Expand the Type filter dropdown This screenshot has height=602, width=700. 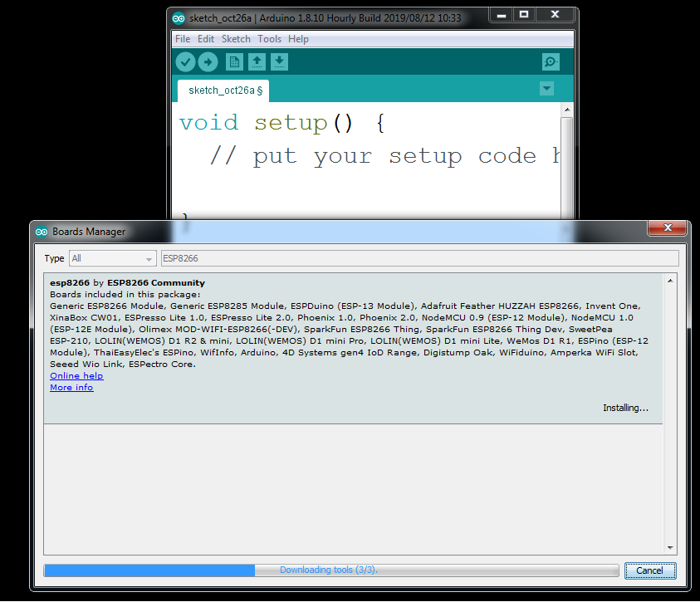[113, 258]
